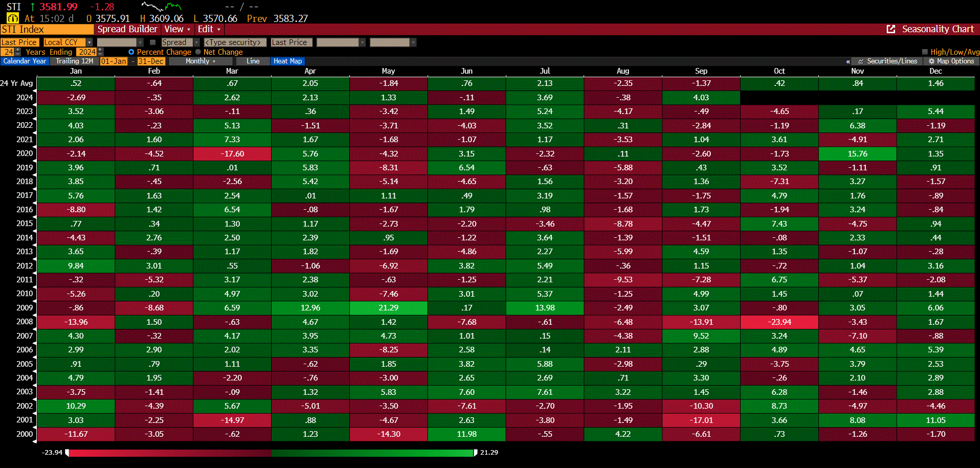Click the 21.29 cell for May 2009
Screen dimensions: 980x468
coord(388,308)
